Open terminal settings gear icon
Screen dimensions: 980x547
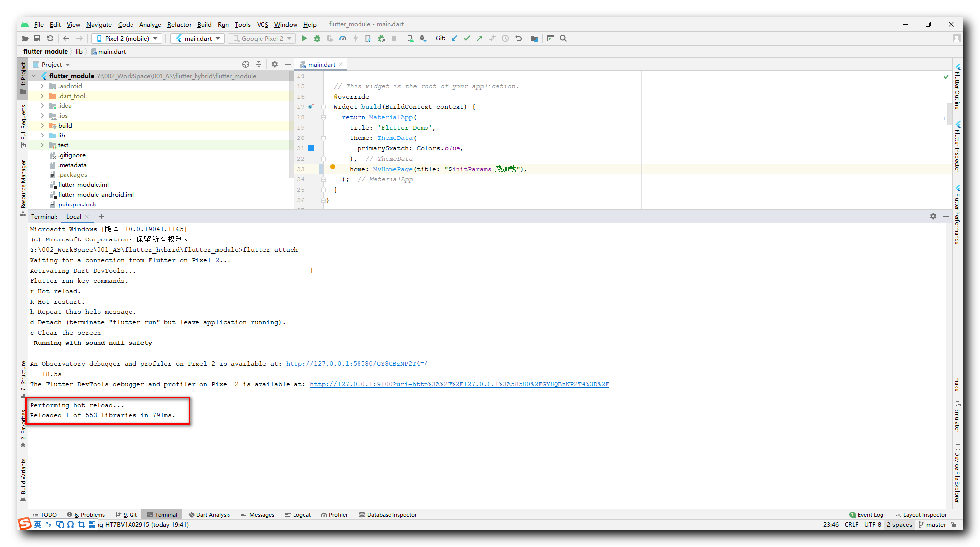[933, 216]
